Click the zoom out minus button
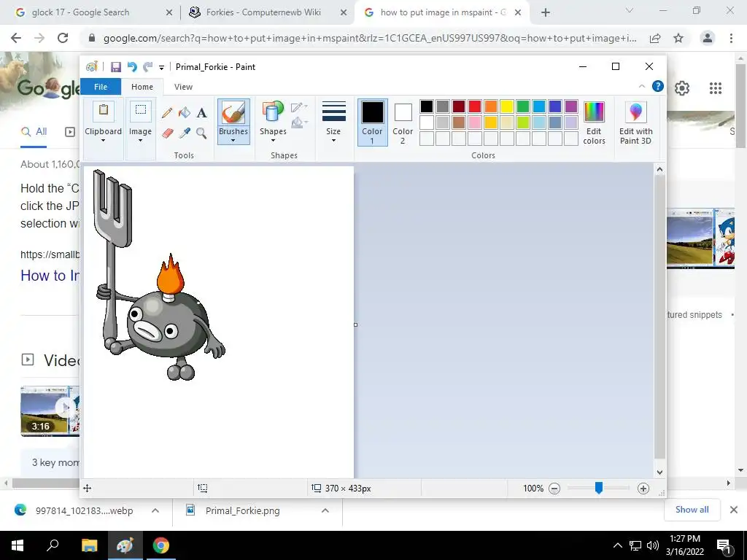747x560 pixels. point(554,489)
